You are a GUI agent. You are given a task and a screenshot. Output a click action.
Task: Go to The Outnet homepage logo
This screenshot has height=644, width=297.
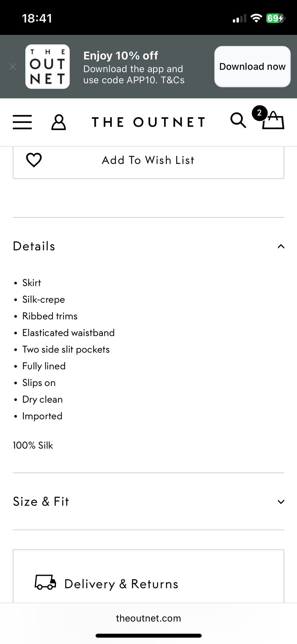[148, 122]
